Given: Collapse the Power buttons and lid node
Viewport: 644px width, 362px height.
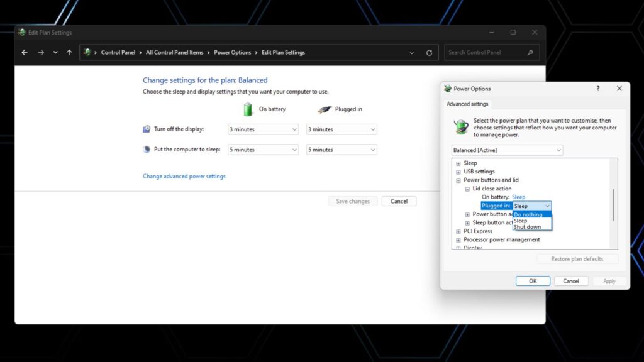Looking at the screenshot, I should 458,180.
